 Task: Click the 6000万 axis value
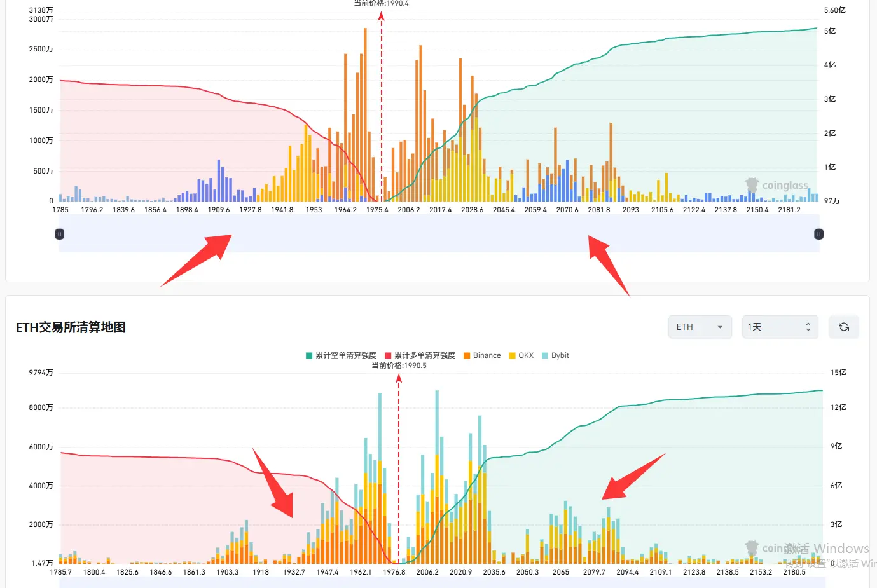pos(41,447)
